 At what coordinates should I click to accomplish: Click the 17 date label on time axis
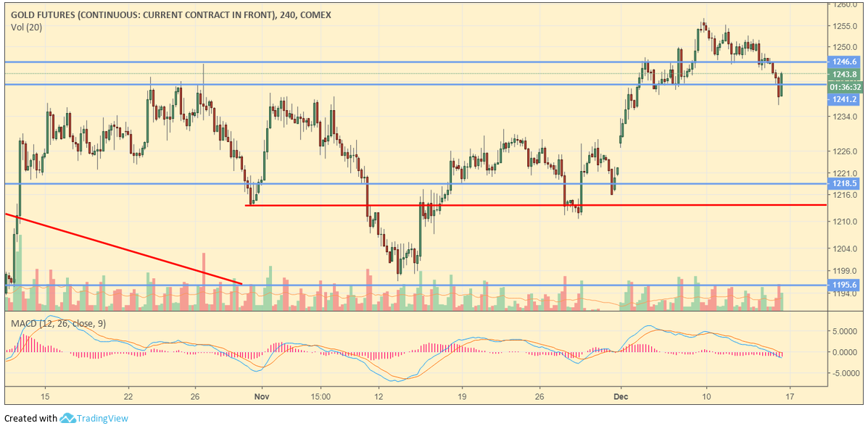(789, 396)
